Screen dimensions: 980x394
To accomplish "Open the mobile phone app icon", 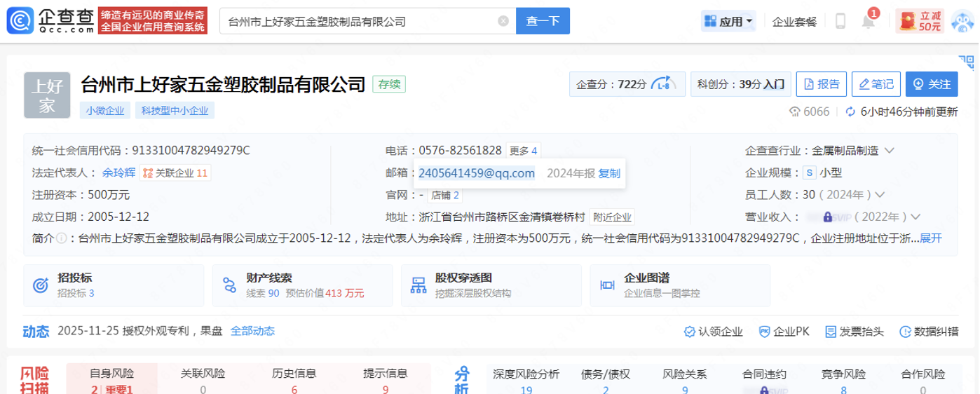I will pyautogui.click(x=841, y=21).
